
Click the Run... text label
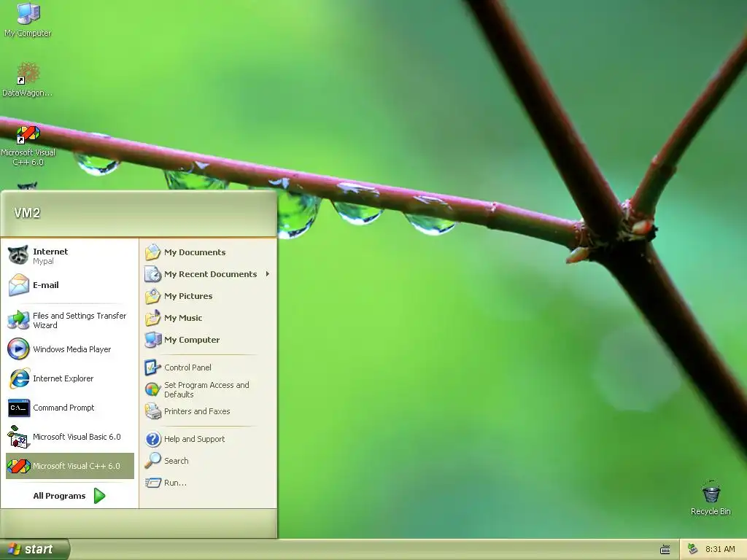pos(175,483)
